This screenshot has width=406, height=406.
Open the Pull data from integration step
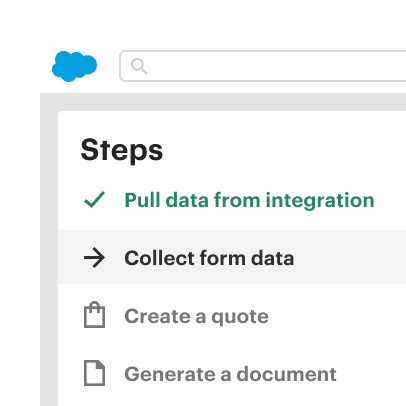click(x=249, y=200)
